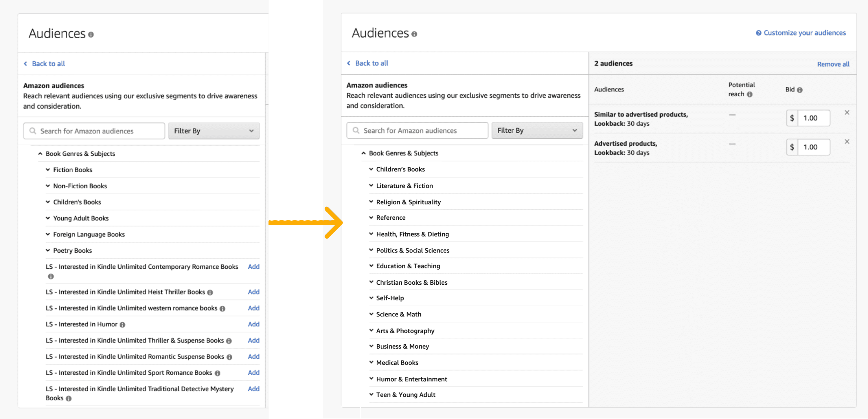Expand Reference category

[371, 217]
